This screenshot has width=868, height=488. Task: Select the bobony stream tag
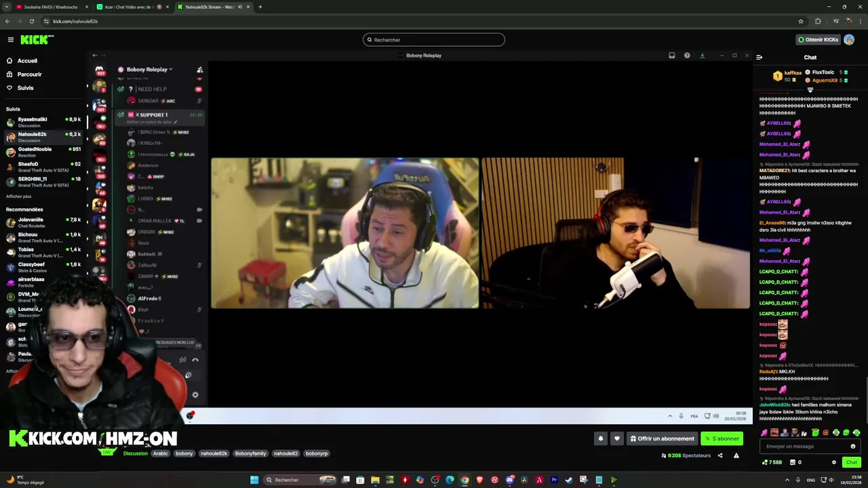click(x=184, y=453)
